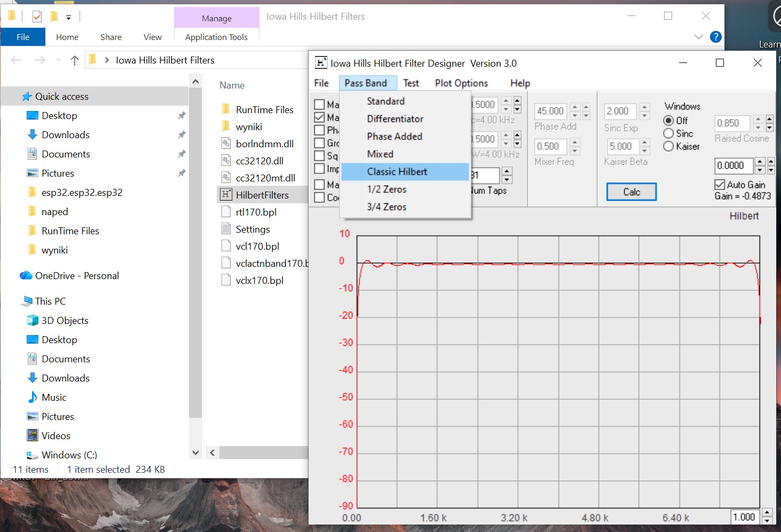Click the Desktop icon under Quick access
Image resolution: width=781 pixels, height=532 pixels.
pos(33,116)
